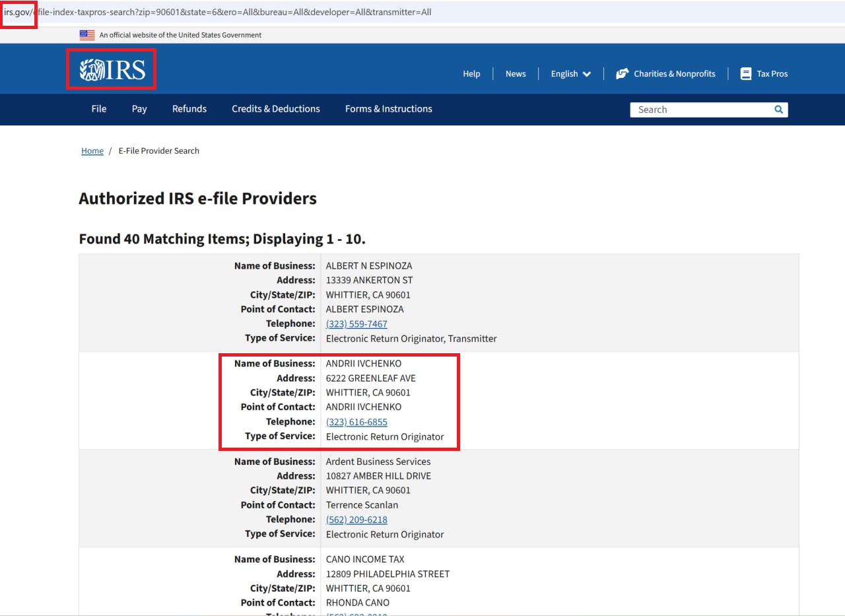
Task: Select address 13339 ANKERTON ST
Action: (370, 281)
